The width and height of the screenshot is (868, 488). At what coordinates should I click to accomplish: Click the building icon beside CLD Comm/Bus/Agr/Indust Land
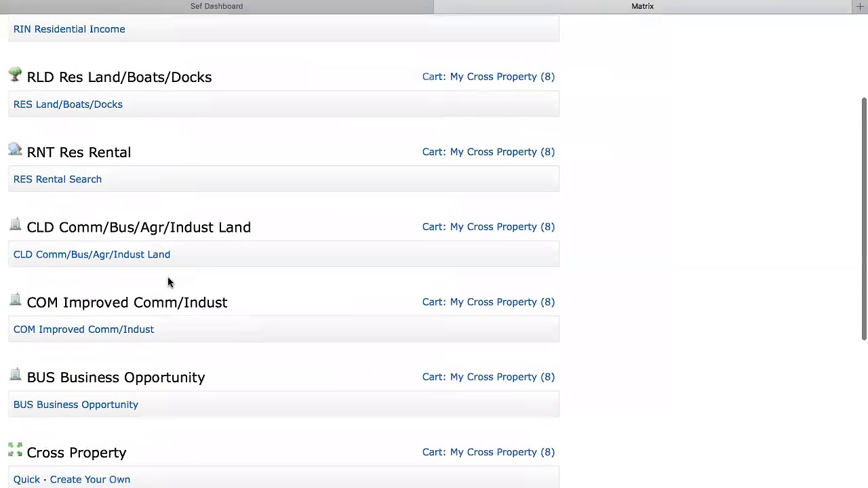coord(15,224)
